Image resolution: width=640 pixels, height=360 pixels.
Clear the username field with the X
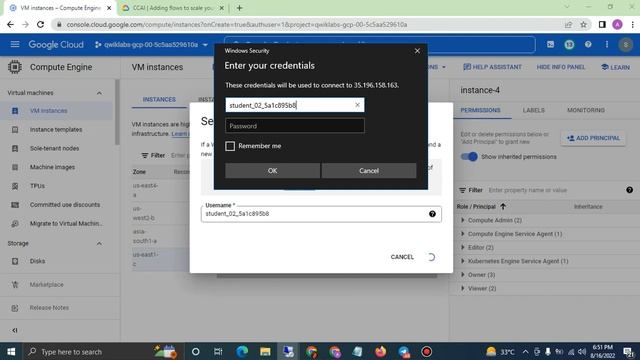(358, 105)
